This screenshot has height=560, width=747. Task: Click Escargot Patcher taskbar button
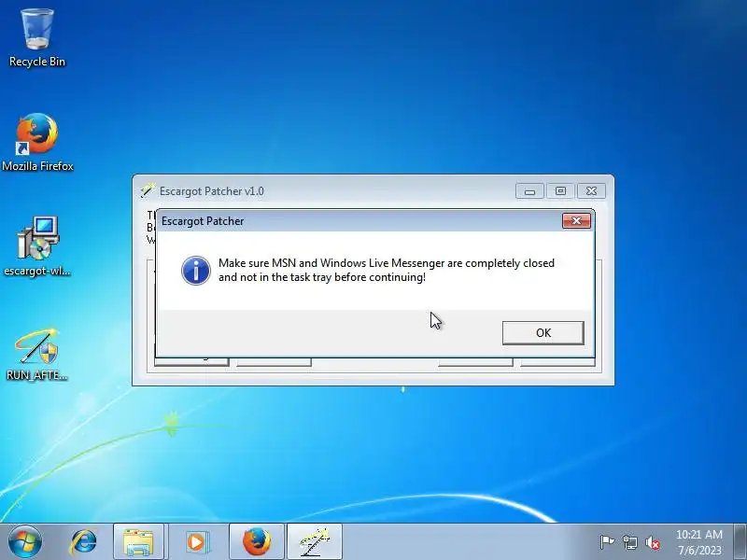click(315, 542)
